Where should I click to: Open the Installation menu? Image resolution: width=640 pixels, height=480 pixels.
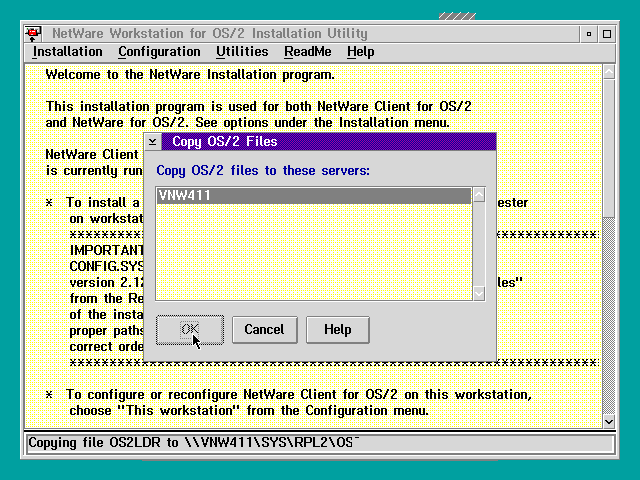(67, 52)
